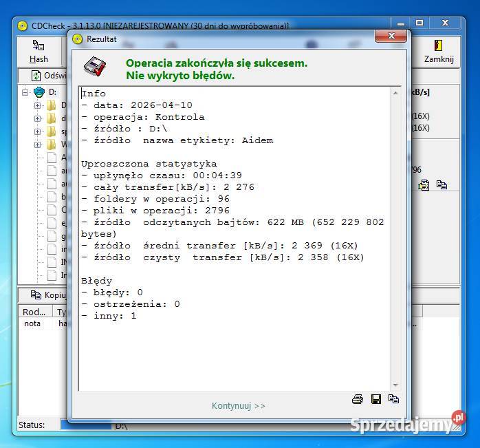Click the copy icon in the CDCheck right panel

pyautogui.click(x=441, y=185)
